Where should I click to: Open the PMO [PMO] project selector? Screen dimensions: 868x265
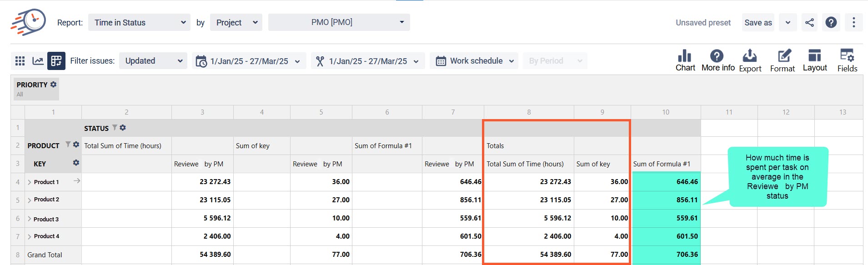coord(339,22)
